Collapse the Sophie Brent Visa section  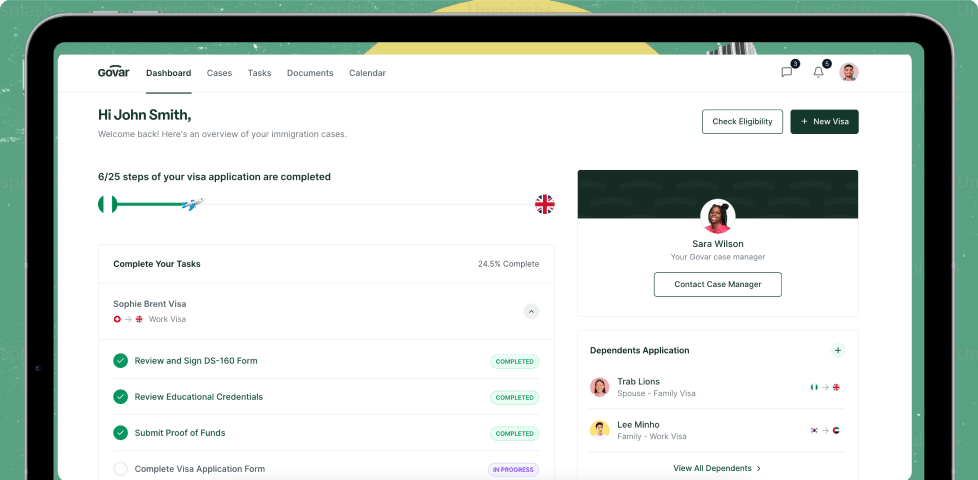[x=531, y=311]
